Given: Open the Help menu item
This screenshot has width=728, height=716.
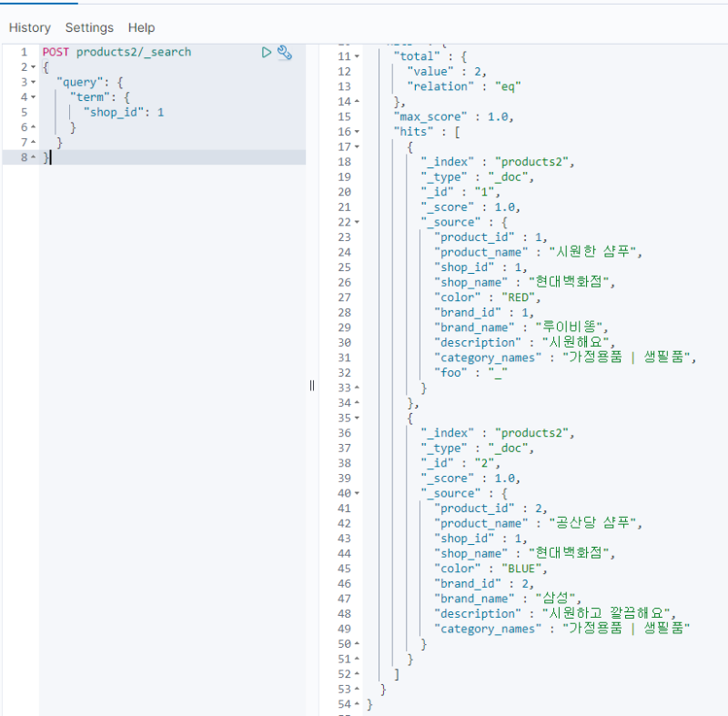Looking at the screenshot, I should [x=141, y=28].
